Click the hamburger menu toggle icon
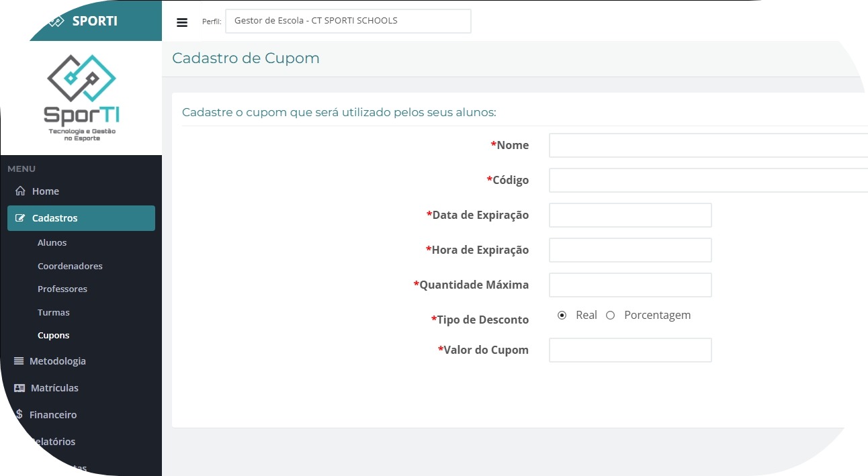 click(x=182, y=22)
